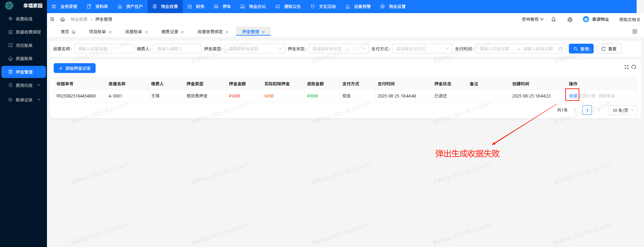Click the 添加押金记录 button
This screenshot has height=247, width=644.
click(74, 68)
